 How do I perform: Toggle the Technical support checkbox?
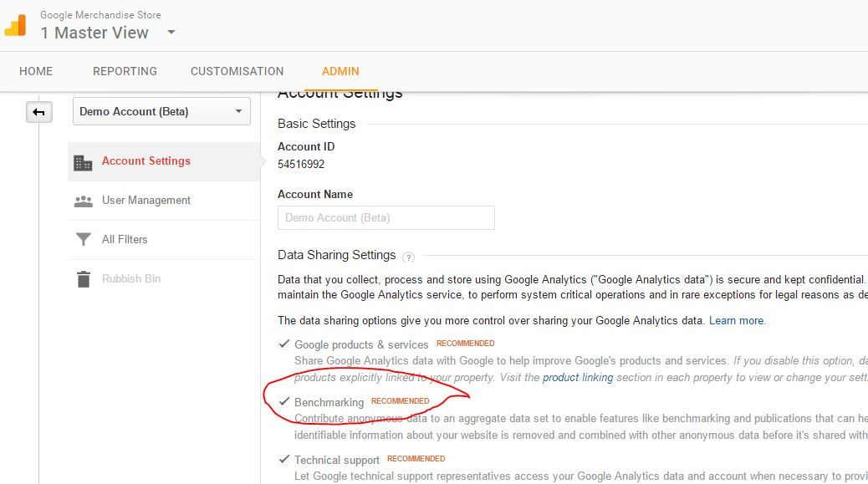click(x=284, y=459)
